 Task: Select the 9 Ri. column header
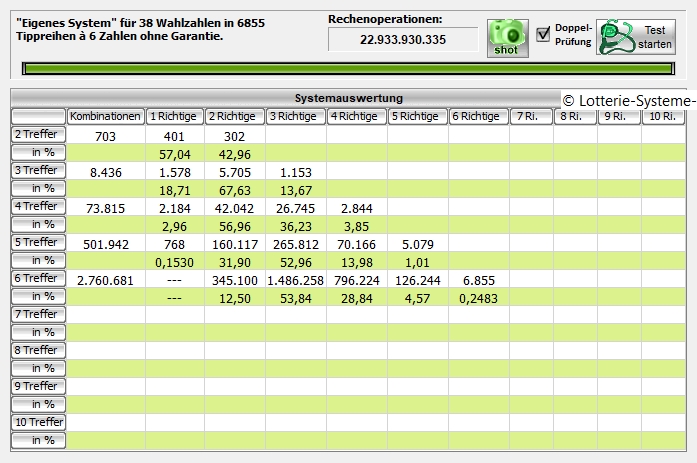coord(619,116)
